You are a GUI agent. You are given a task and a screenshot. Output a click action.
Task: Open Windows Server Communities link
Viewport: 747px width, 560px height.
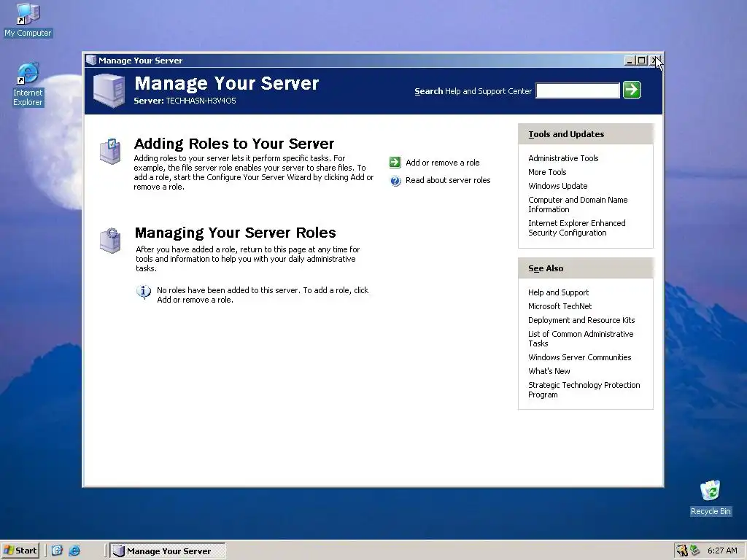579,357
